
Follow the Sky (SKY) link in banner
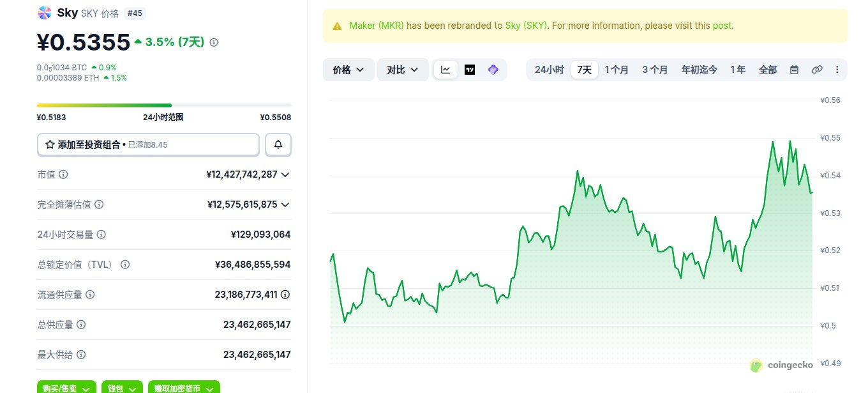[526, 26]
